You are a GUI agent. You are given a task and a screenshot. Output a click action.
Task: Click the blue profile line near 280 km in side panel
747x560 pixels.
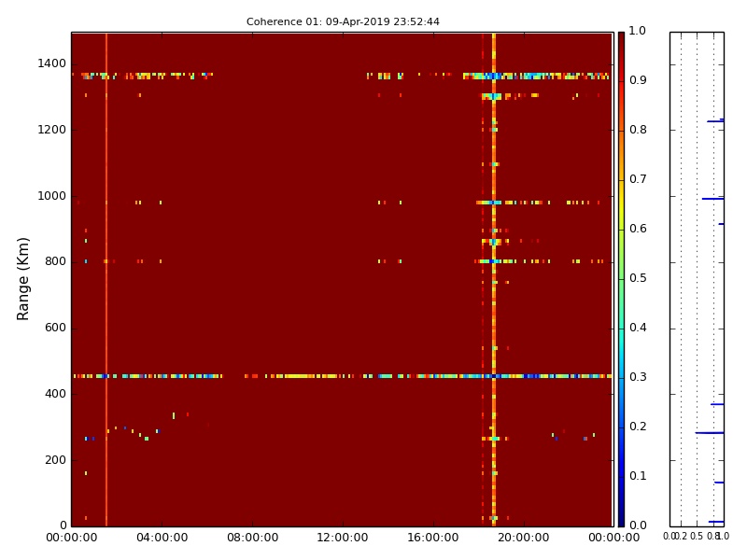click(x=710, y=433)
